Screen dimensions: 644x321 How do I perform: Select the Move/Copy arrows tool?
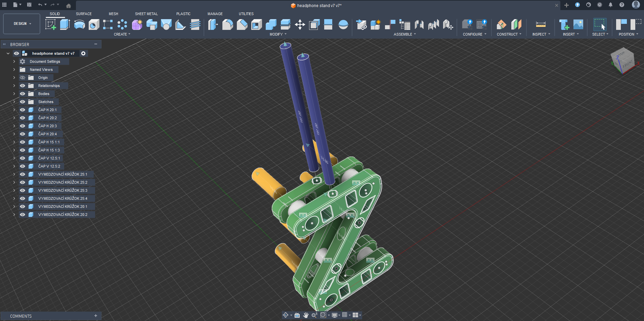pyautogui.click(x=300, y=25)
